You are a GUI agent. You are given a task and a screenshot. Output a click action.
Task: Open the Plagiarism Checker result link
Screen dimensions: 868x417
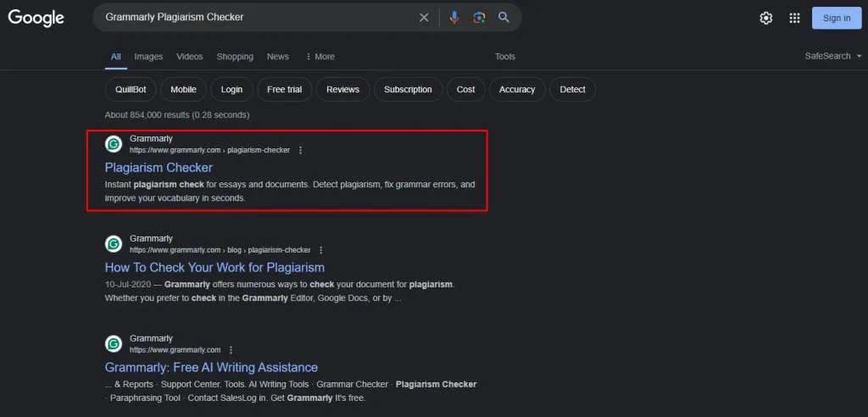[x=159, y=167]
